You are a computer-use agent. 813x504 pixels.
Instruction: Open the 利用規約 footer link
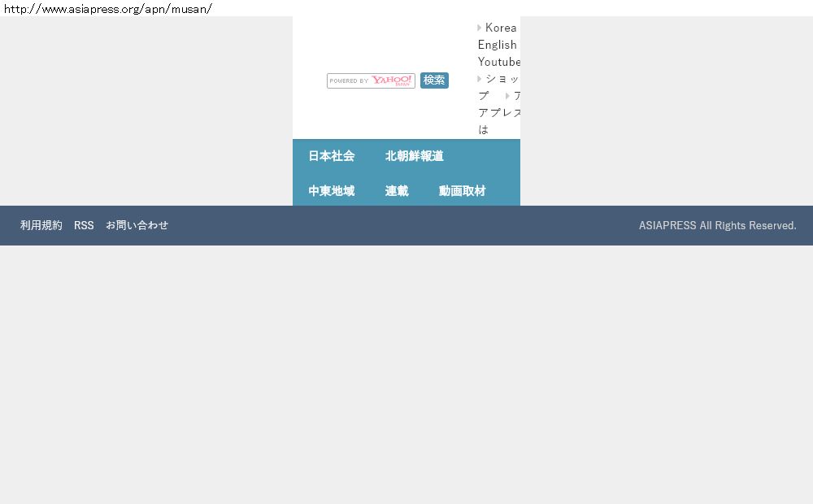click(x=41, y=225)
